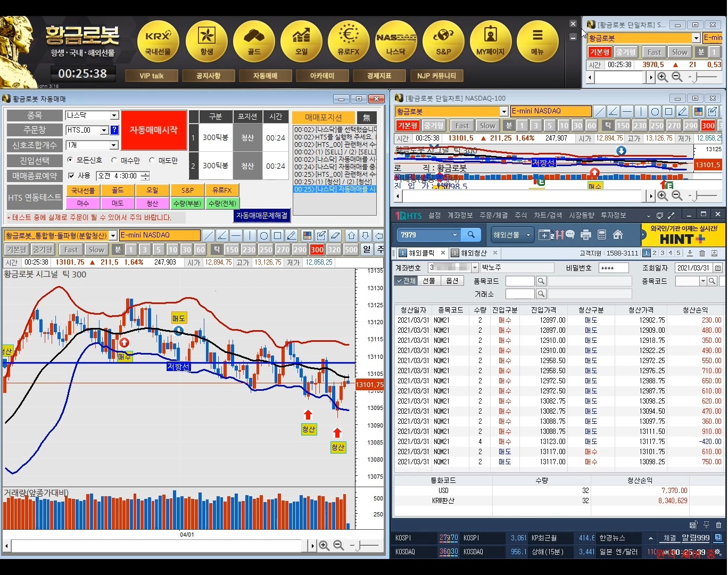Open 계좌정보 menu in 1Q HTS
This screenshot has height=575, width=728.
tap(460, 215)
